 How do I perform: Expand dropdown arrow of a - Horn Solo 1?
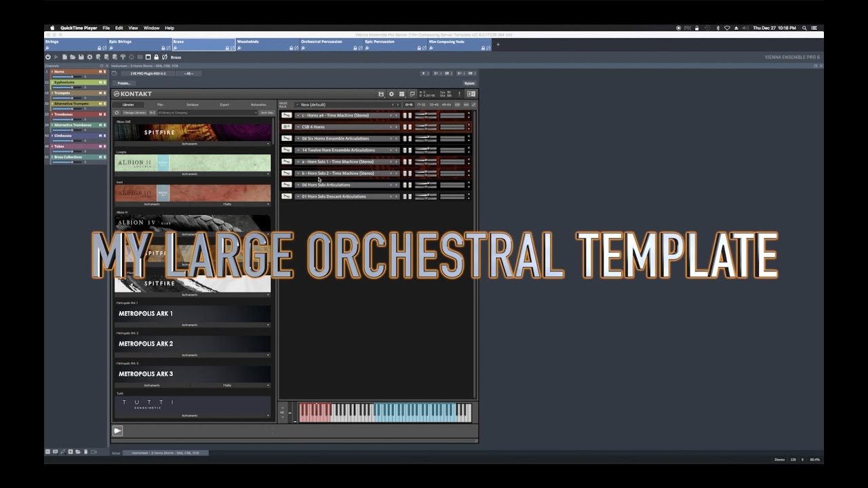pyautogui.click(x=298, y=161)
